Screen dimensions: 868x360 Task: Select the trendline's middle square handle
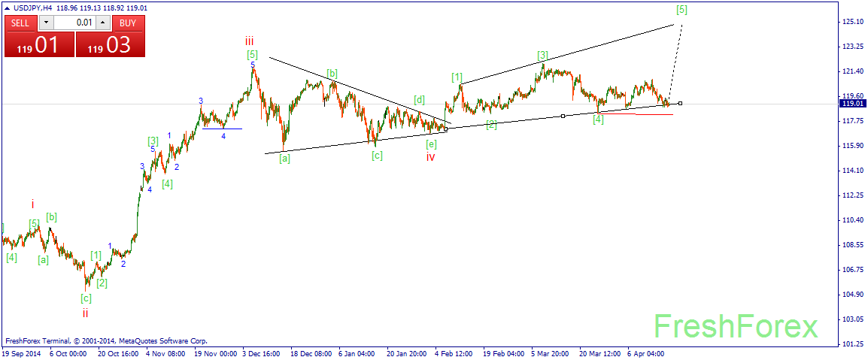(563, 116)
